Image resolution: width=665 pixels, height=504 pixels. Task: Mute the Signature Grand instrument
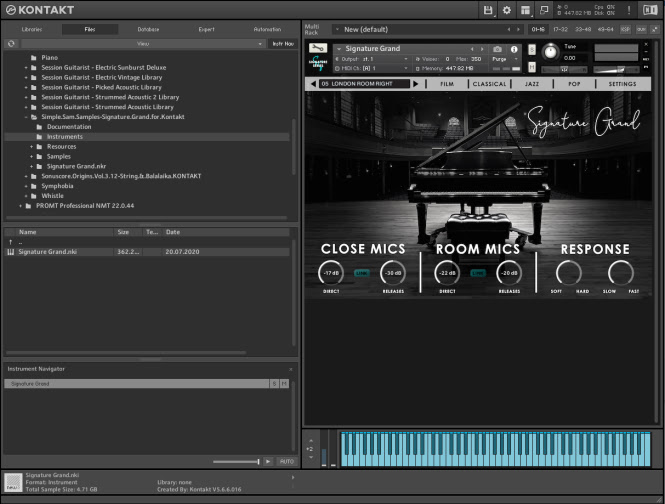[x=532, y=67]
